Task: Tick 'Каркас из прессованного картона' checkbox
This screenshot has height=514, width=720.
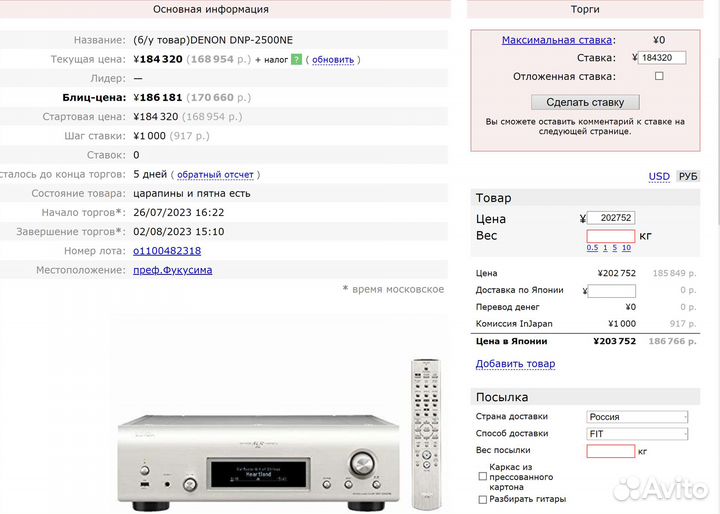Action: pyautogui.click(x=483, y=477)
